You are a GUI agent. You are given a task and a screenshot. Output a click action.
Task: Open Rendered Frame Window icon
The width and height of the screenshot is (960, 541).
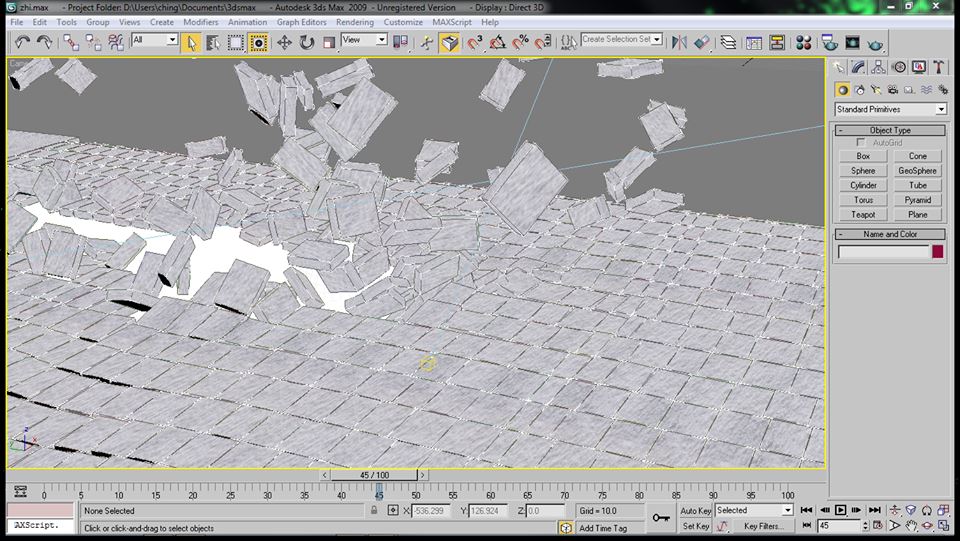tap(852, 42)
